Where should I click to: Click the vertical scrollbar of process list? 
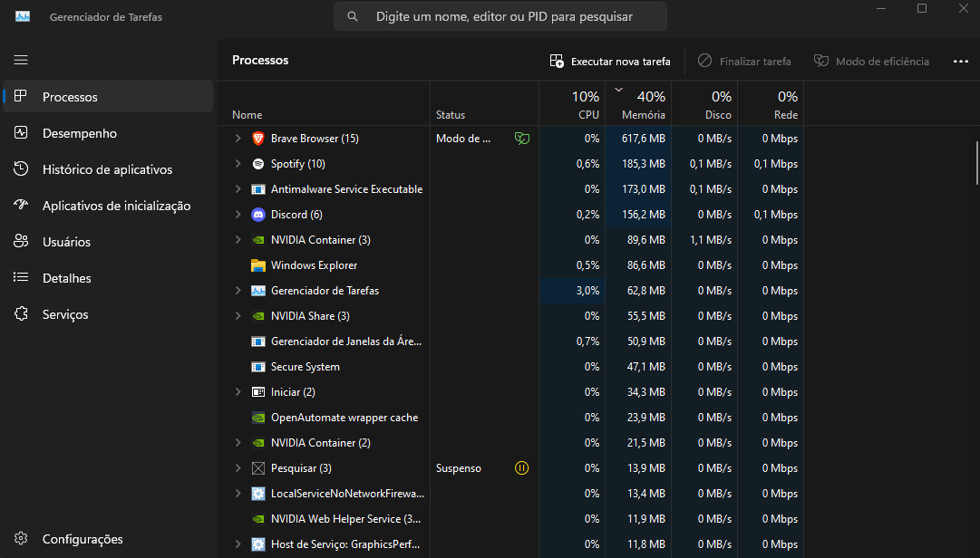(977, 164)
